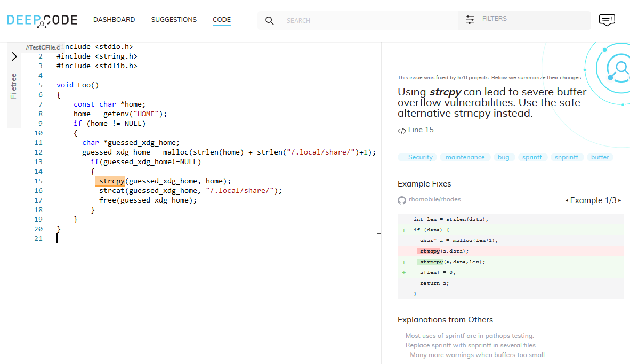The image size is (630, 364).
Task: Click the GitHub icon beside rhomobile/rhodes
Action: pyautogui.click(x=402, y=200)
